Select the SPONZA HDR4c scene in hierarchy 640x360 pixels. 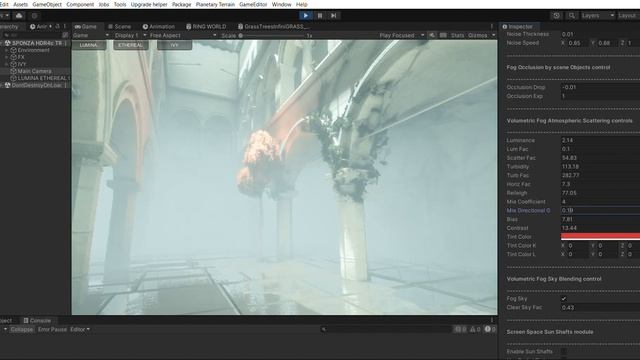[x=35, y=43]
